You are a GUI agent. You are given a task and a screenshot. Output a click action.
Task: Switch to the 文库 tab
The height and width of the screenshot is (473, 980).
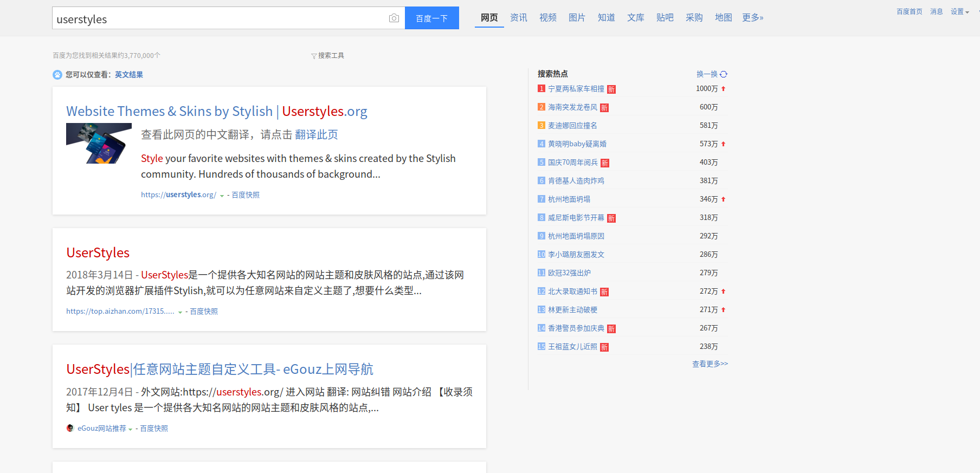click(636, 18)
